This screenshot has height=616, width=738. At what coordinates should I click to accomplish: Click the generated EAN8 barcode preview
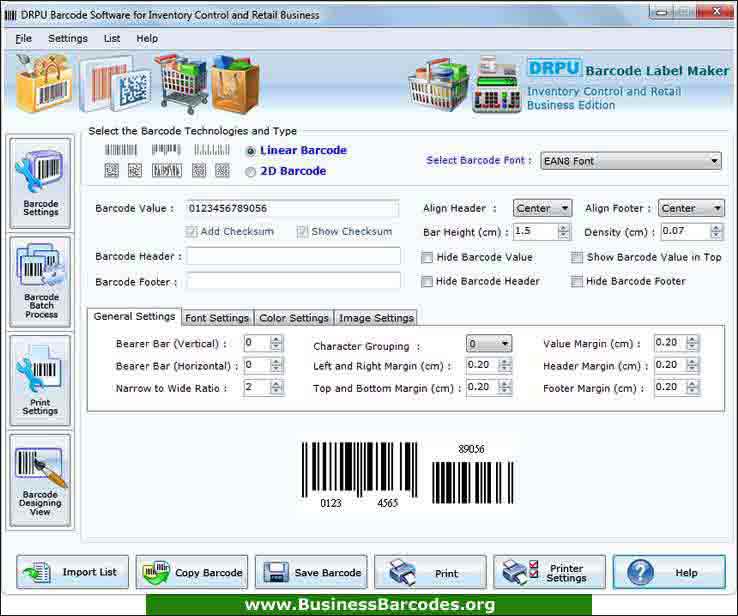pos(360,474)
